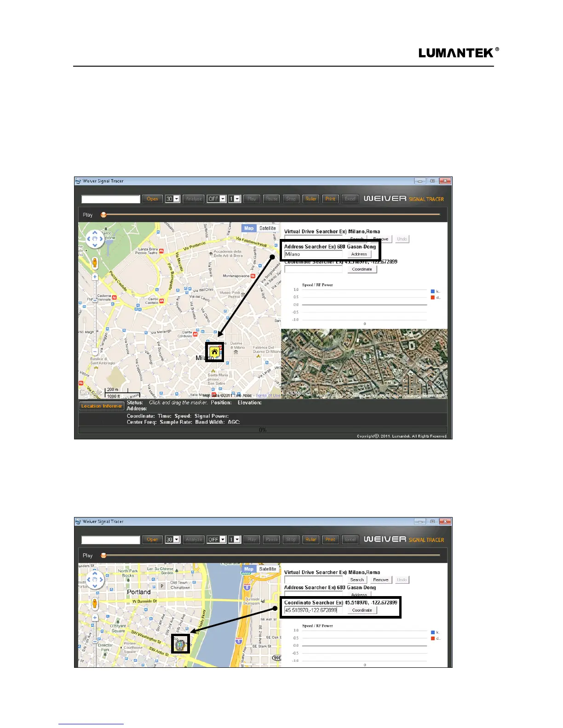Switch to Map view in Milano window

point(249,228)
